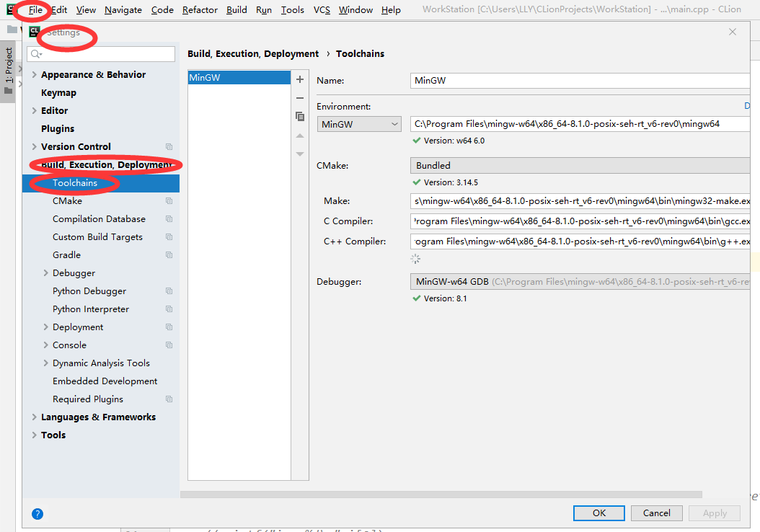Screen dimensions: 760x532
Task: Click the CL logo in the Settings dialog
Action: 33,32
